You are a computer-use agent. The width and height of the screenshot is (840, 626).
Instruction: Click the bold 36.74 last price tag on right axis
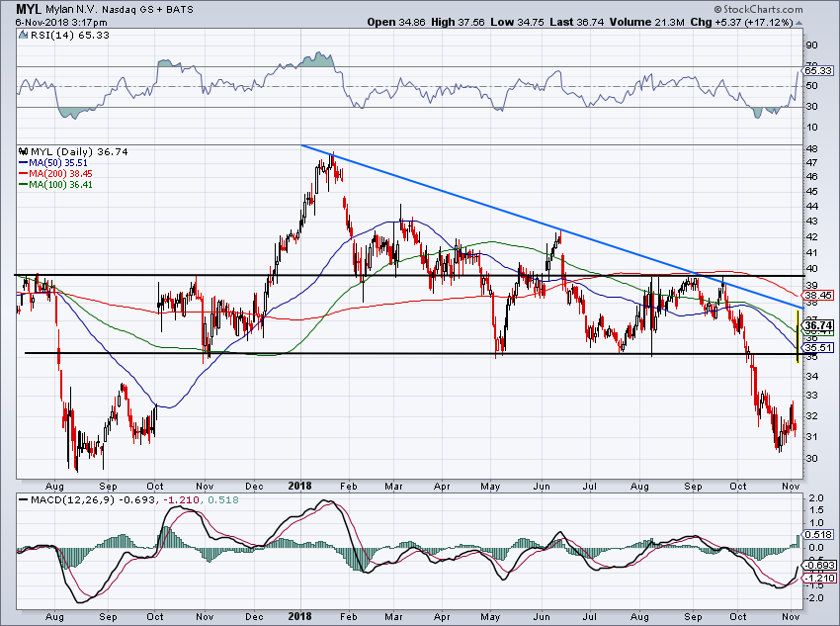click(x=818, y=325)
